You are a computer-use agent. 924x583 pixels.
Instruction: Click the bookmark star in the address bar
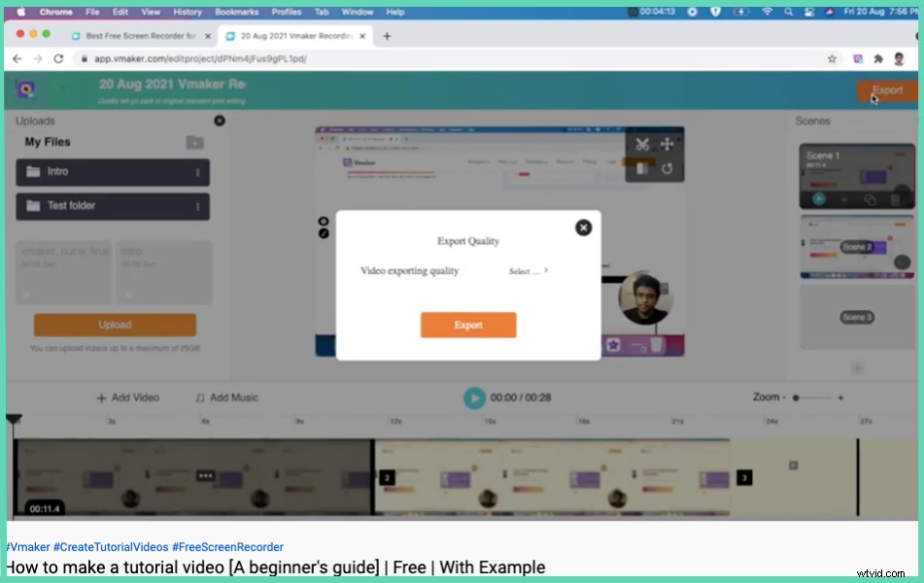(832, 58)
